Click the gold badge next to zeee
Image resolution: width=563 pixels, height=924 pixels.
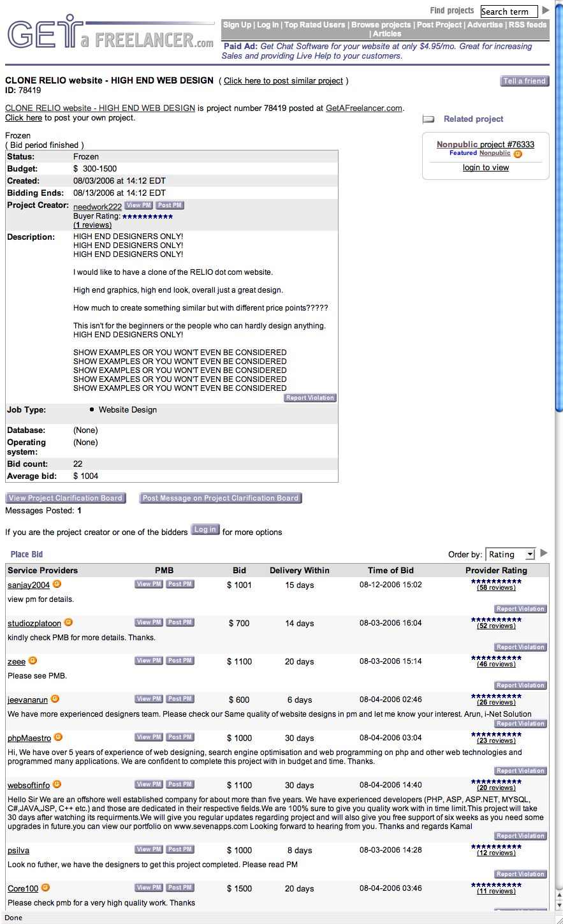(33, 661)
